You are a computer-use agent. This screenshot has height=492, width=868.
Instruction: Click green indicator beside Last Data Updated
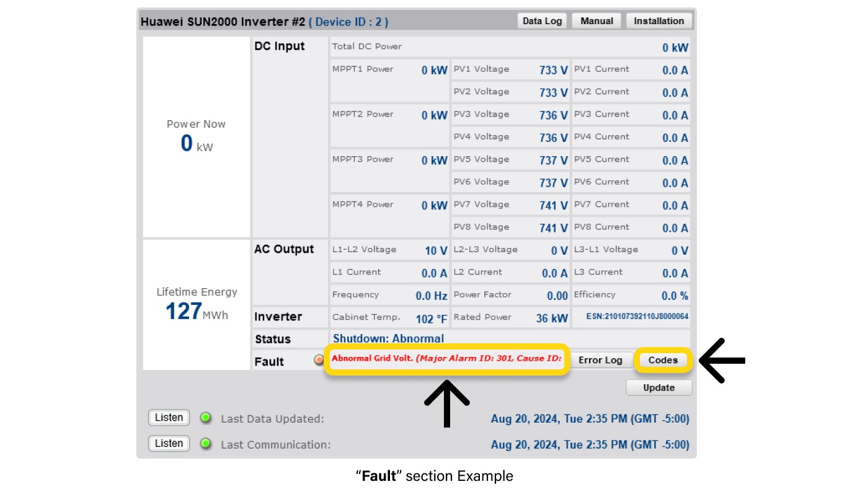pos(206,418)
